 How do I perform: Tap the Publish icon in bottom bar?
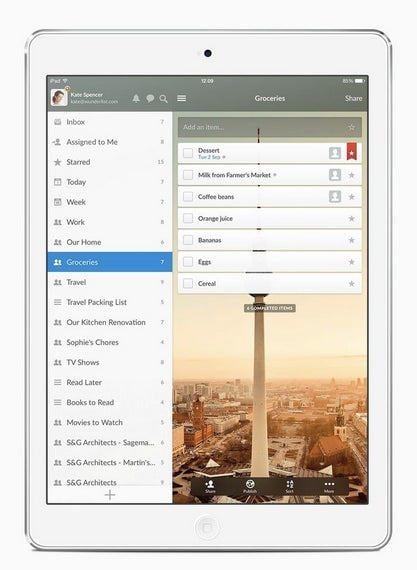(x=250, y=486)
